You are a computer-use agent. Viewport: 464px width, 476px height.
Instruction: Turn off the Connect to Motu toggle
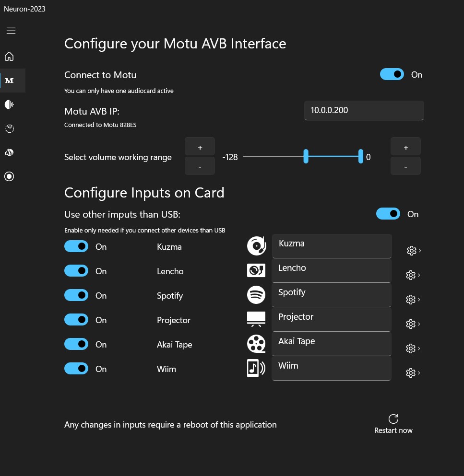click(x=392, y=74)
